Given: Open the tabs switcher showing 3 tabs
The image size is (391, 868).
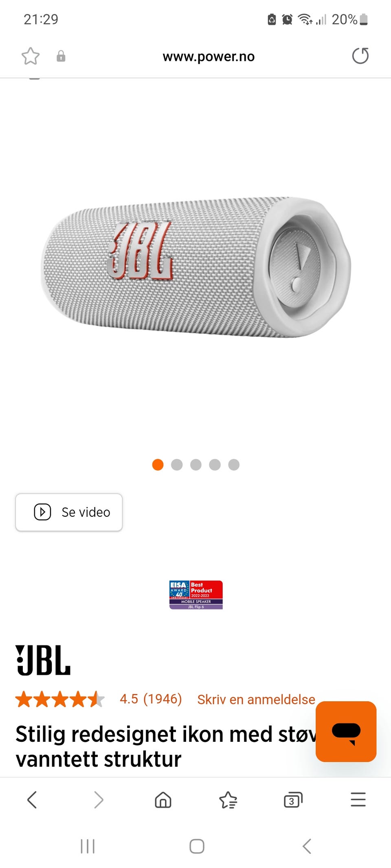Looking at the screenshot, I should [293, 800].
